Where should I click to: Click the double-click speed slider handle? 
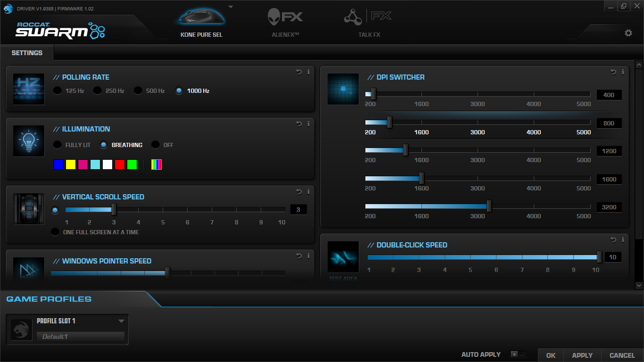(599, 257)
